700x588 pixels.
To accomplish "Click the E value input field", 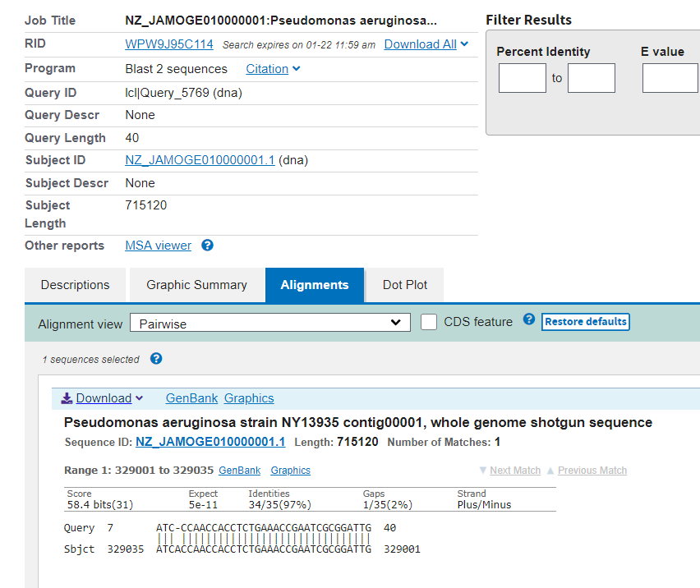I will pyautogui.click(x=670, y=78).
